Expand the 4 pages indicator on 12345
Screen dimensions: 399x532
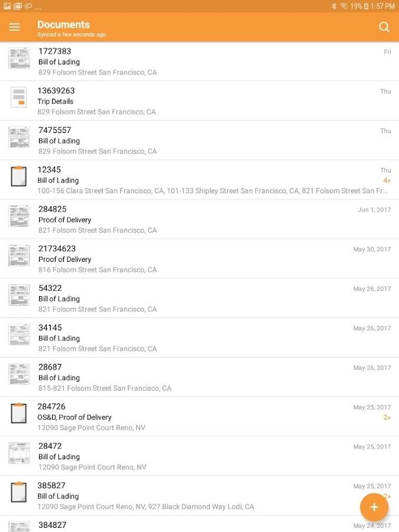[387, 180]
